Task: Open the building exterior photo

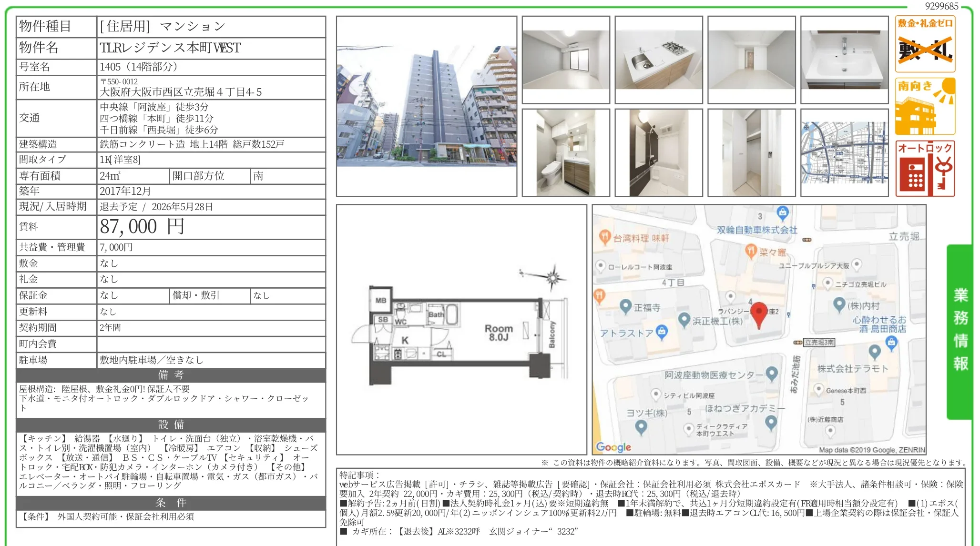Action: pyautogui.click(x=426, y=106)
